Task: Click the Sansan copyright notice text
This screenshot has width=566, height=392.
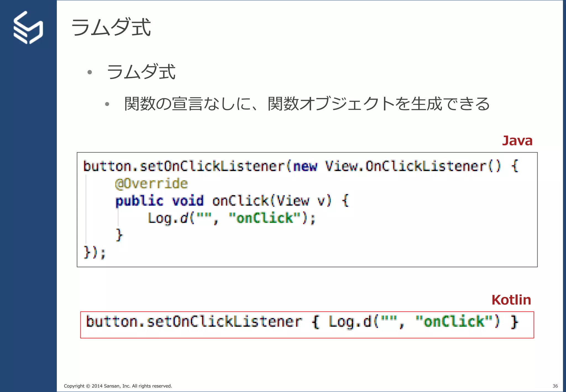Action: [118, 386]
